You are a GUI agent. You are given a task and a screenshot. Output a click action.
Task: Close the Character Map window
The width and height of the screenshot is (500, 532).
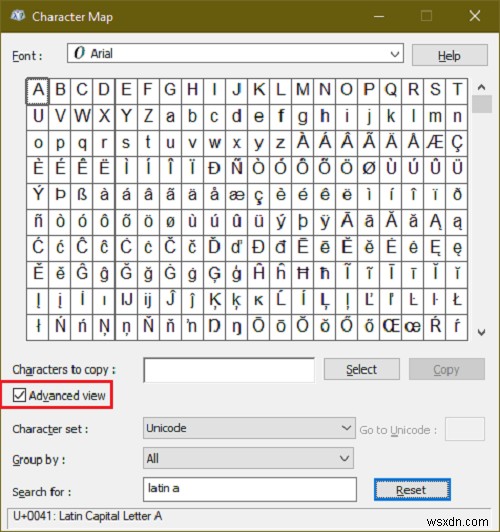(x=475, y=16)
